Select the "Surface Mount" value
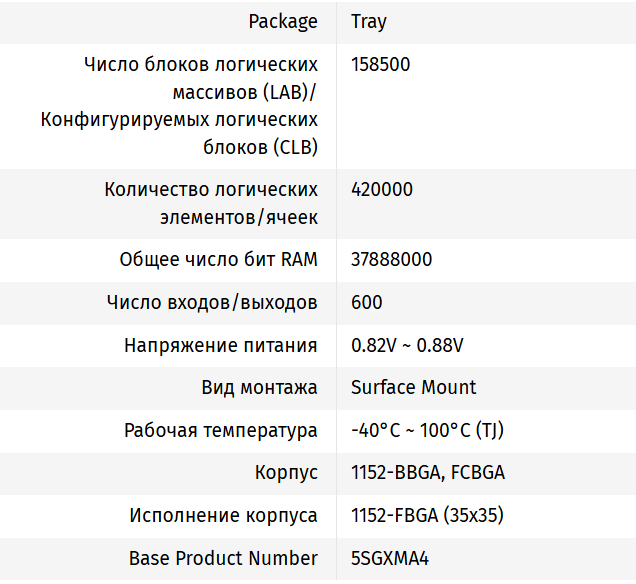The height and width of the screenshot is (584, 636). [x=414, y=387]
